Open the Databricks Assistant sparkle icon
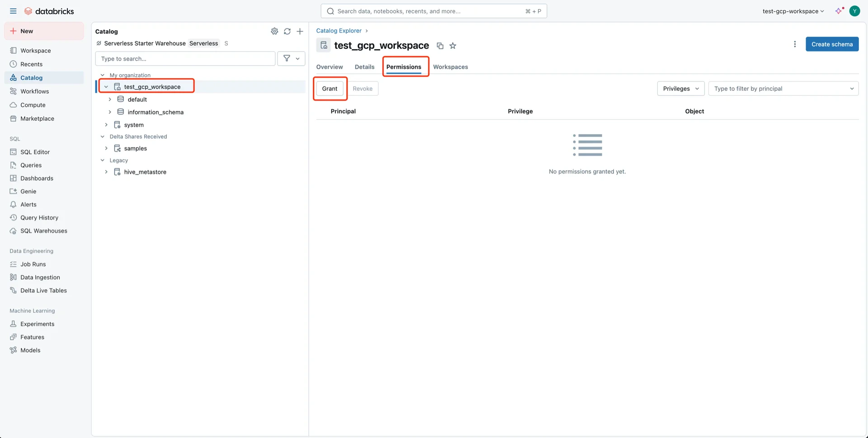The image size is (868, 438). click(839, 11)
